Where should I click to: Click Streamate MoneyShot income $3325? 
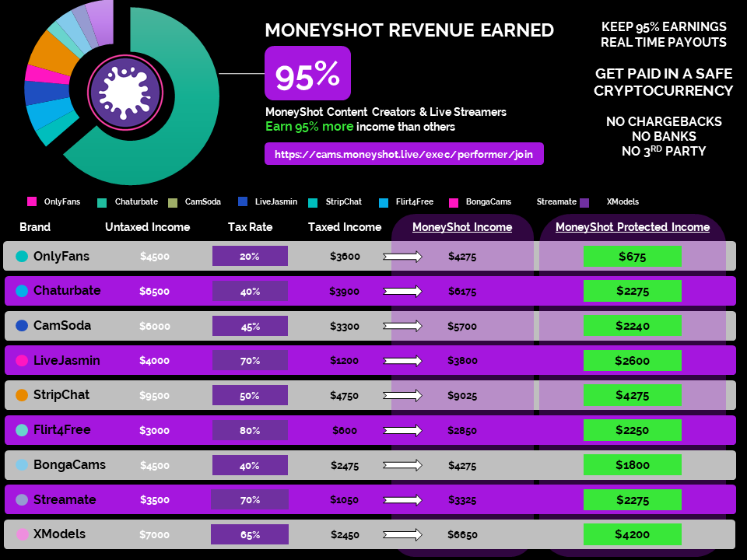[462, 500]
